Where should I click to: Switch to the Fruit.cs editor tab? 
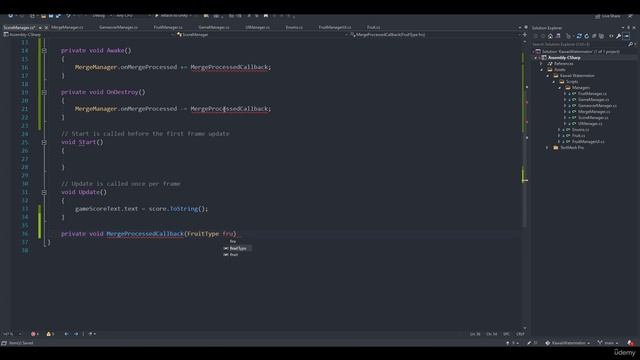coord(373,27)
